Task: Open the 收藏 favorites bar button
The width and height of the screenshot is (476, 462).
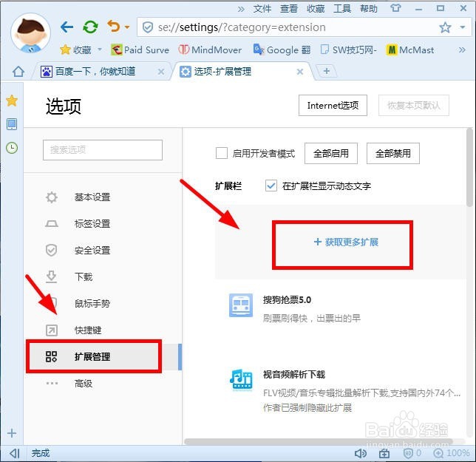Action: 81,50
